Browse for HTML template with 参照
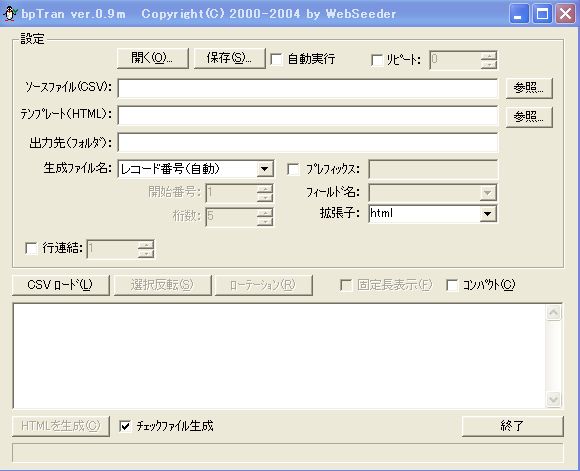This screenshot has width=580, height=471. 529,117
